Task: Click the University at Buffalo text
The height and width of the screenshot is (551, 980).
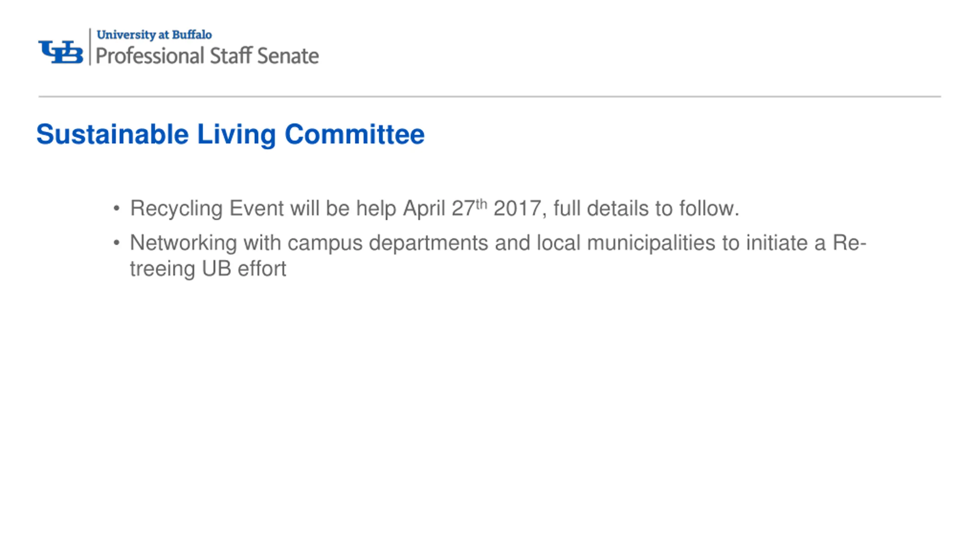Action: (x=154, y=35)
